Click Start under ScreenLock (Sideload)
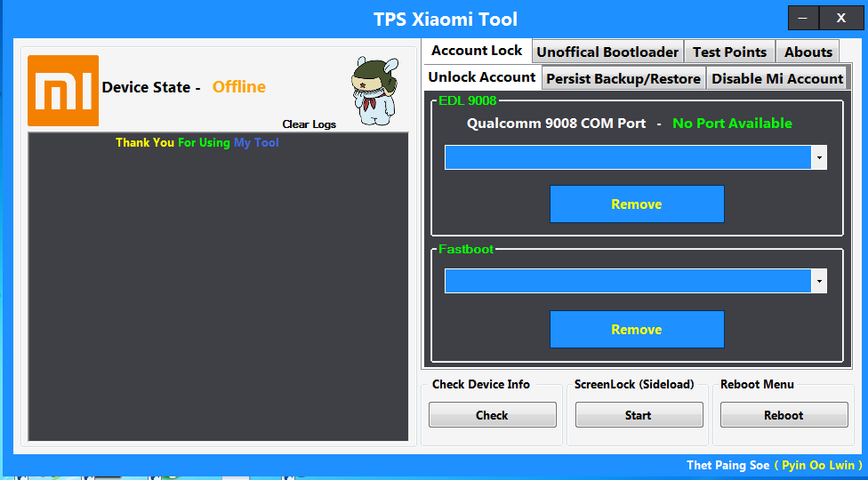 (x=639, y=415)
